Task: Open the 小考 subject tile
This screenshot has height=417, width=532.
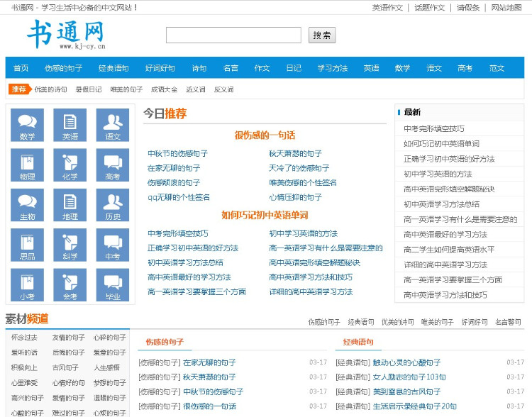Action: 27,285
